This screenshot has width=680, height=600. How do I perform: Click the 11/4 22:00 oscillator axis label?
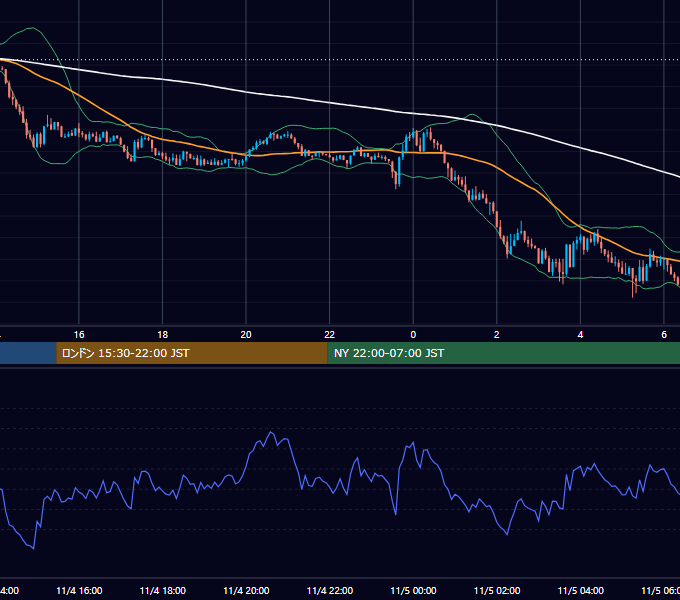point(330,590)
